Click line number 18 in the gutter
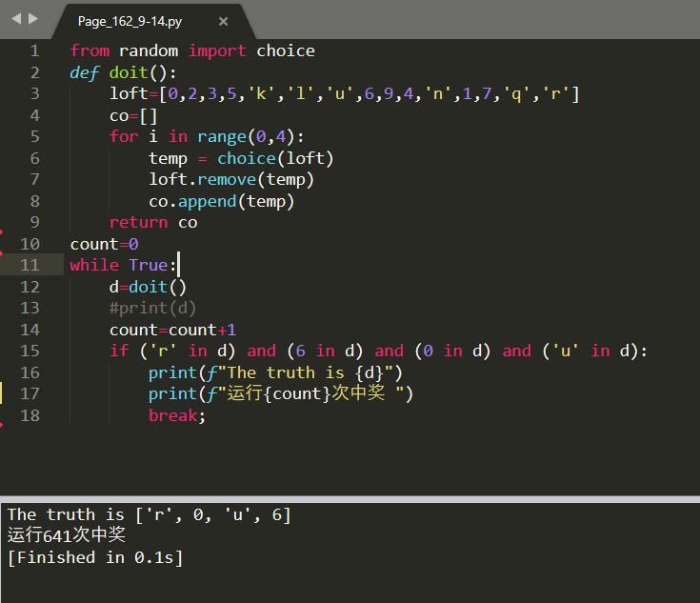The image size is (700, 603). point(30,415)
